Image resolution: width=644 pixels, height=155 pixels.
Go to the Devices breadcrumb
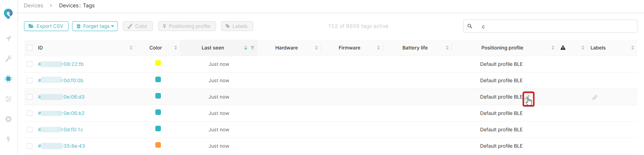pyautogui.click(x=33, y=6)
